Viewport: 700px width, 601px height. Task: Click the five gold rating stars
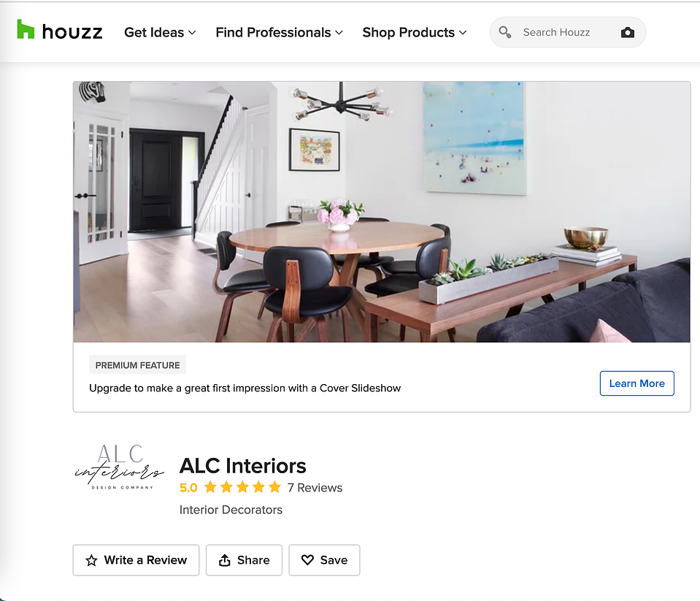(242, 487)
